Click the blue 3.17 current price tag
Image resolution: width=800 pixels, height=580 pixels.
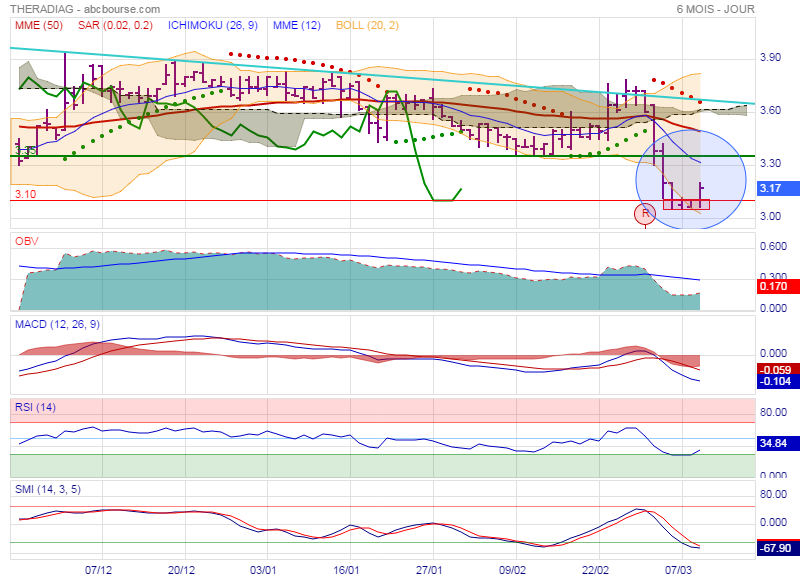(x=778, y=188)
